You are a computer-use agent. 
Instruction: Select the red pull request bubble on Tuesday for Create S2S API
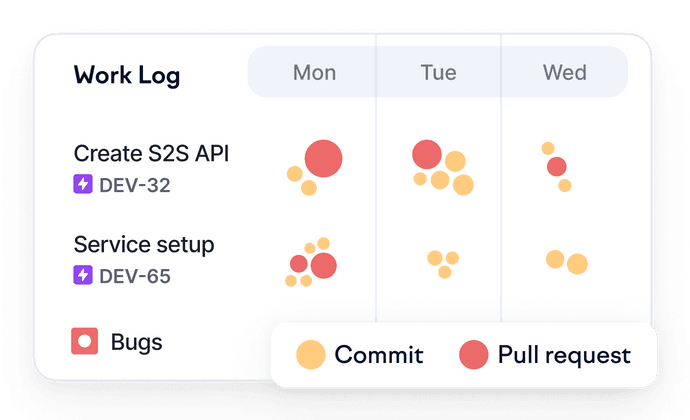[427, 155]
